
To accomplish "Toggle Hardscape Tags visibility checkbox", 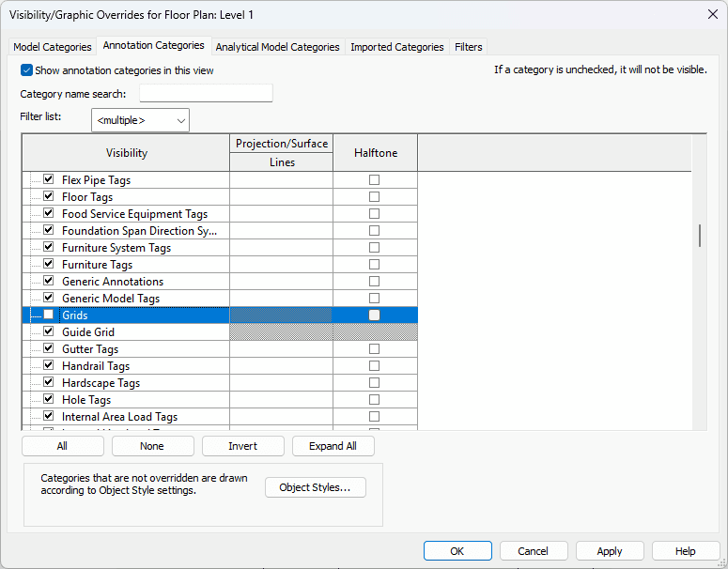I will point(49,382).
